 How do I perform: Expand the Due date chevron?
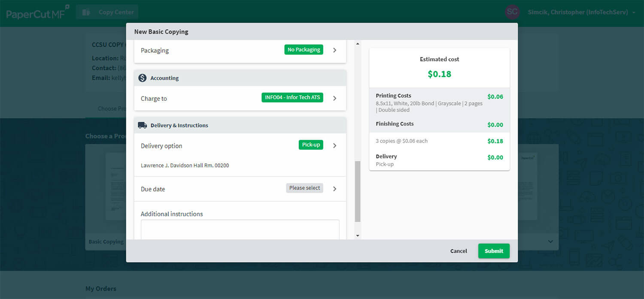point(335,189)
